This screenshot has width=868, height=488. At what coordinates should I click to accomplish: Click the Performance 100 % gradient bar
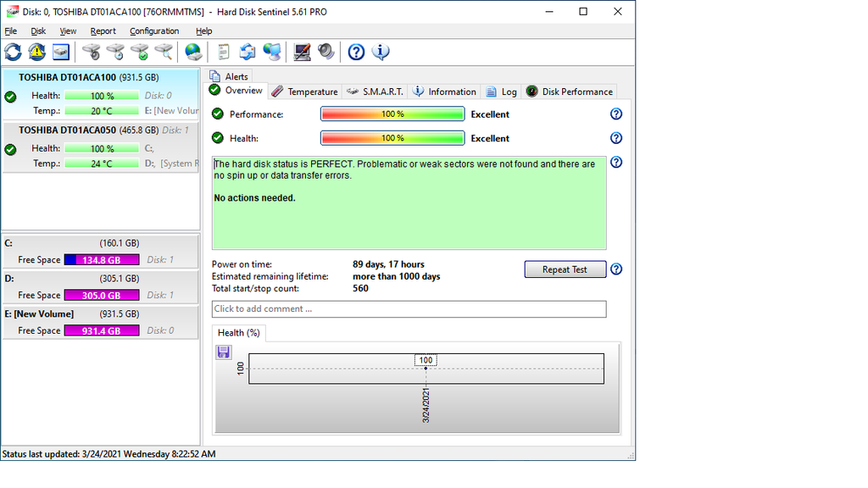point(392,114)
